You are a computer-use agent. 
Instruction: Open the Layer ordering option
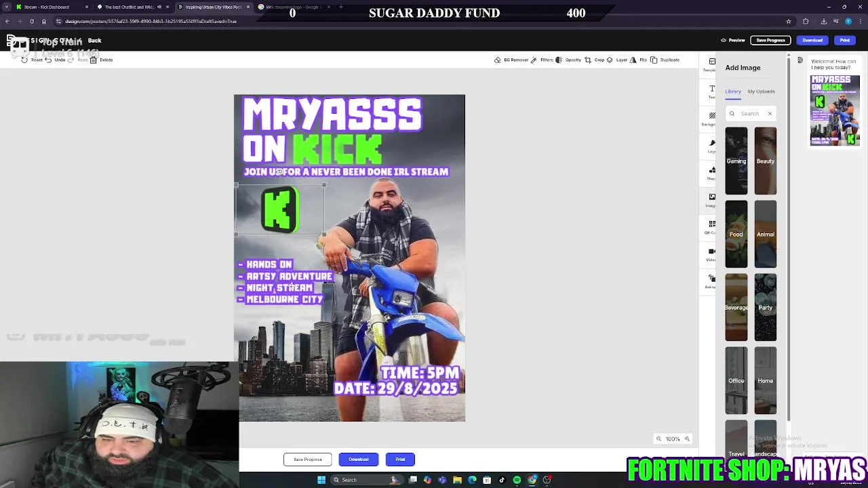coord(617,60)
